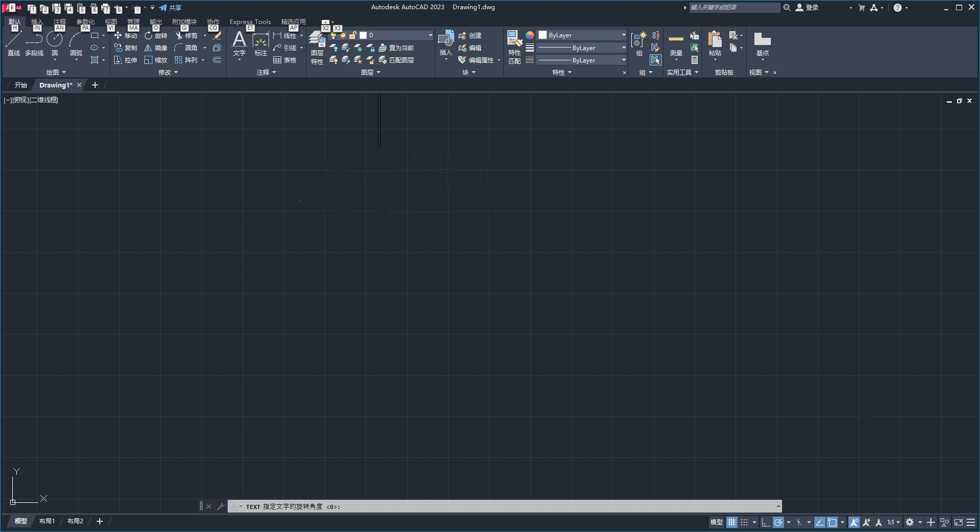Click 置为当前 (Make Current) layer button
This screenshot has width=980, height=532.
(x=396, y=48)
